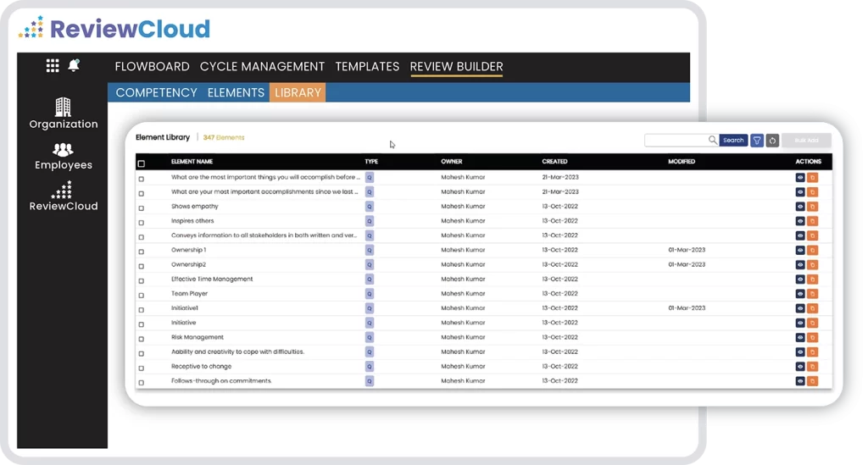Click type icon for Ownership 1 row
The image size is (868, 465).
[370, 250]
